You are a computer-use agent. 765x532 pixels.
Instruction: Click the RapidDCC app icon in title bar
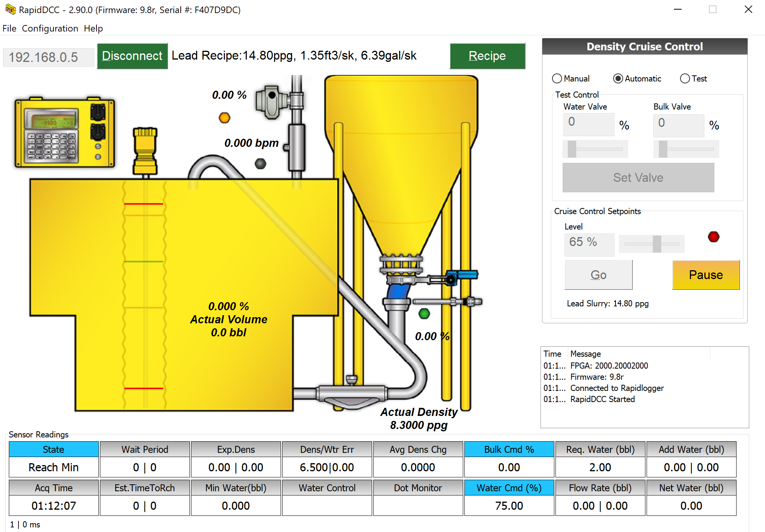click(x=10, y=9)
